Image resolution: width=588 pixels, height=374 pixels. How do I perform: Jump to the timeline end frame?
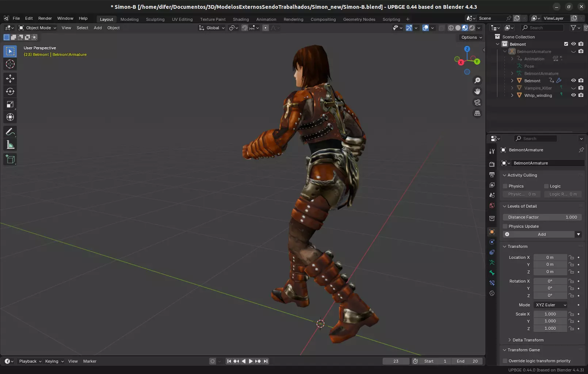click(x=266, y=361)
